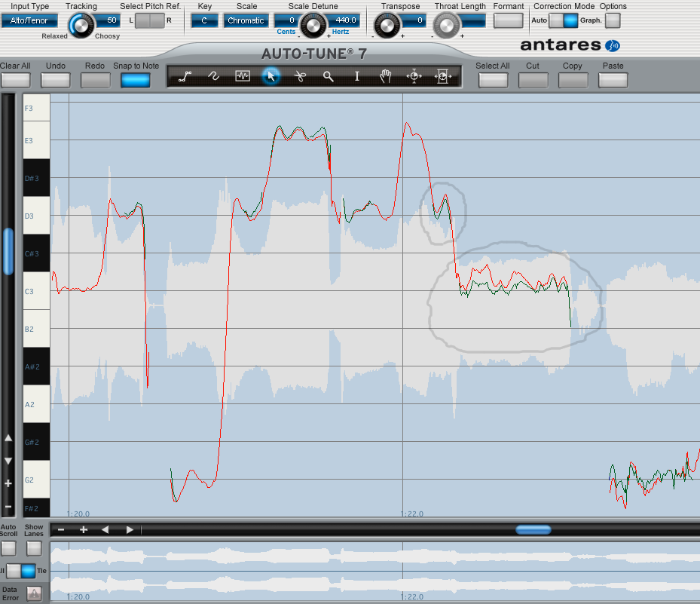Click the horizontal timeline scroll thumb

point(533,530)
